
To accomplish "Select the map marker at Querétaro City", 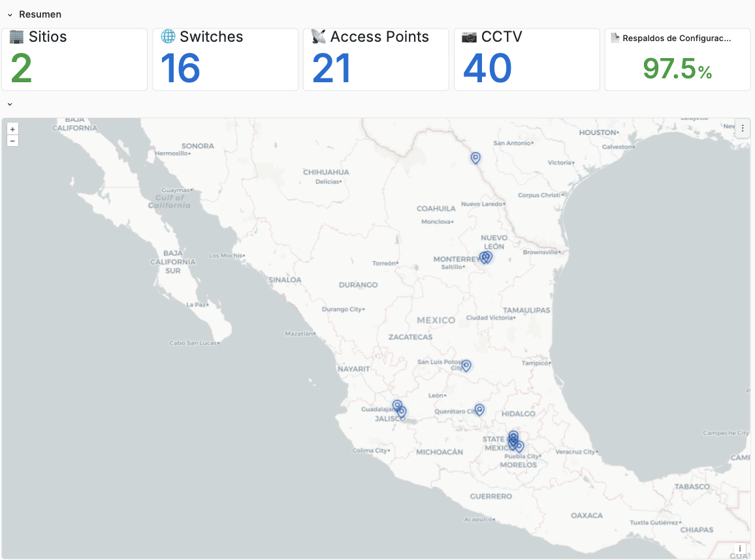I will (x=479, y=410).
